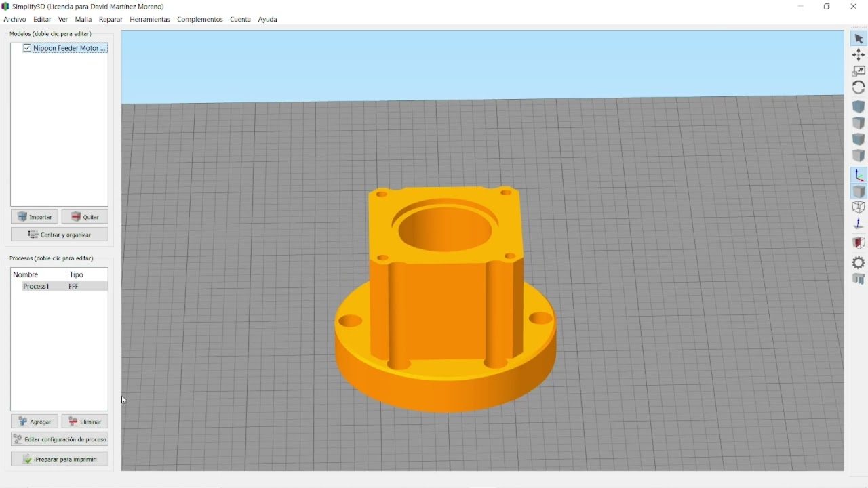Screen dimensions: 868x488
Task: Open the Archivo menu
Action: click(x=15, y=20)
